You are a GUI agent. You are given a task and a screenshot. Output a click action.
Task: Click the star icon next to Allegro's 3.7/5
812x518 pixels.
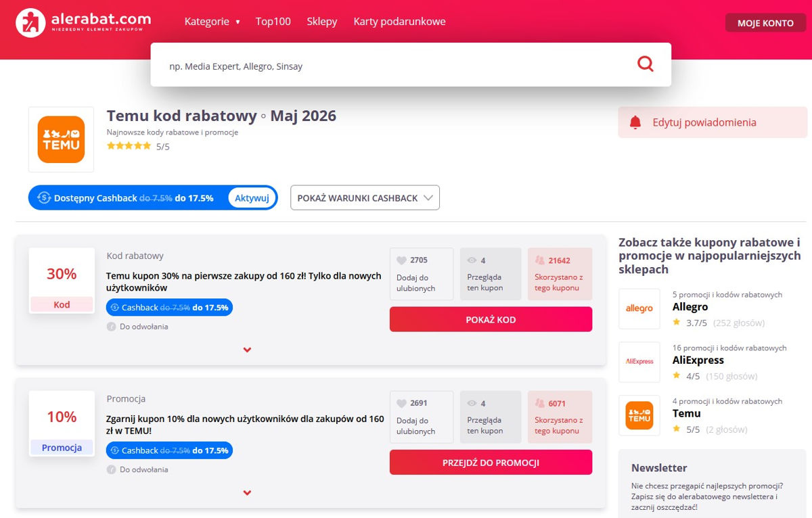click(677, 323)
